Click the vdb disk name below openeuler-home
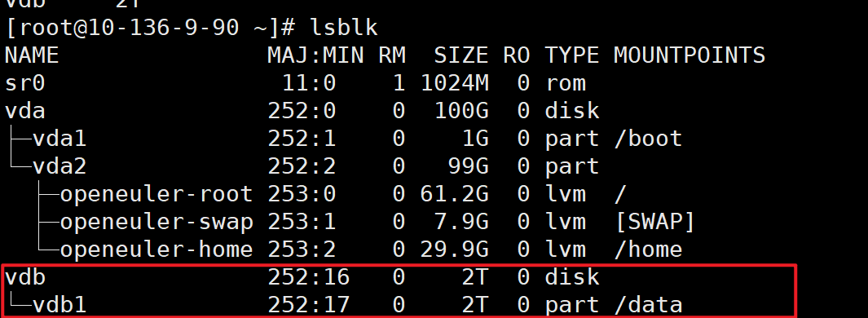 (24, 277)
